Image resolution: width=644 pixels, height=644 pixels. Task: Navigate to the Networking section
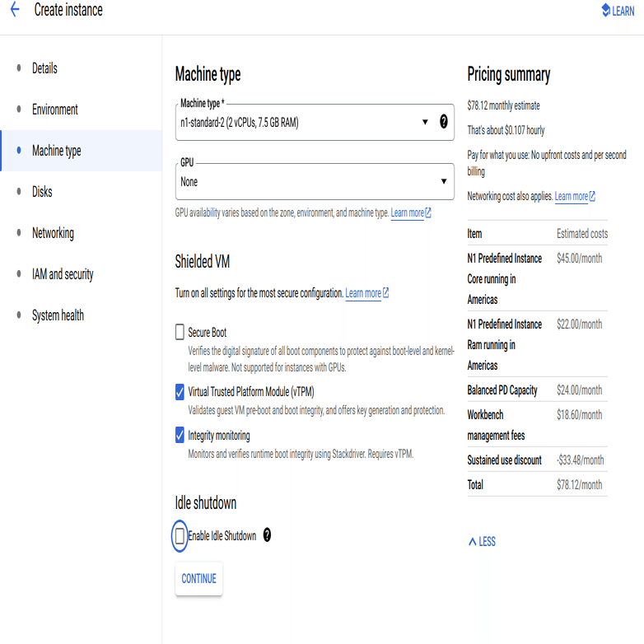click(x=53, y=233)
